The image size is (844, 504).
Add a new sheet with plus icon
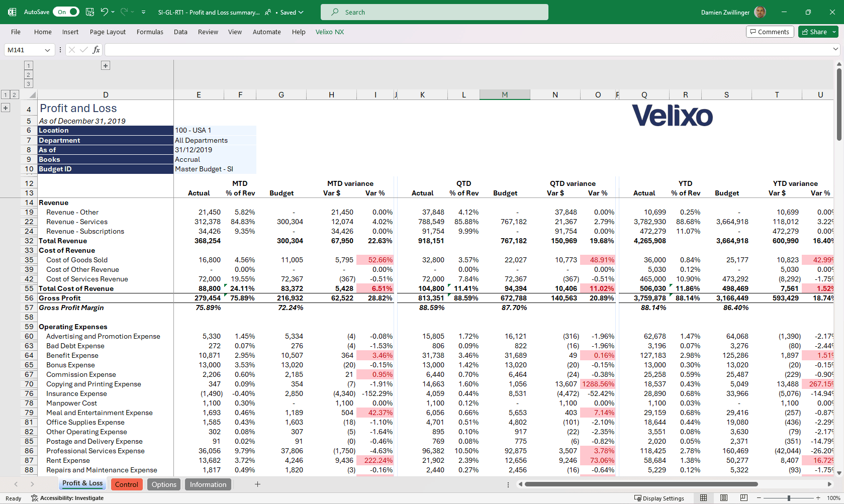[257, 484]
